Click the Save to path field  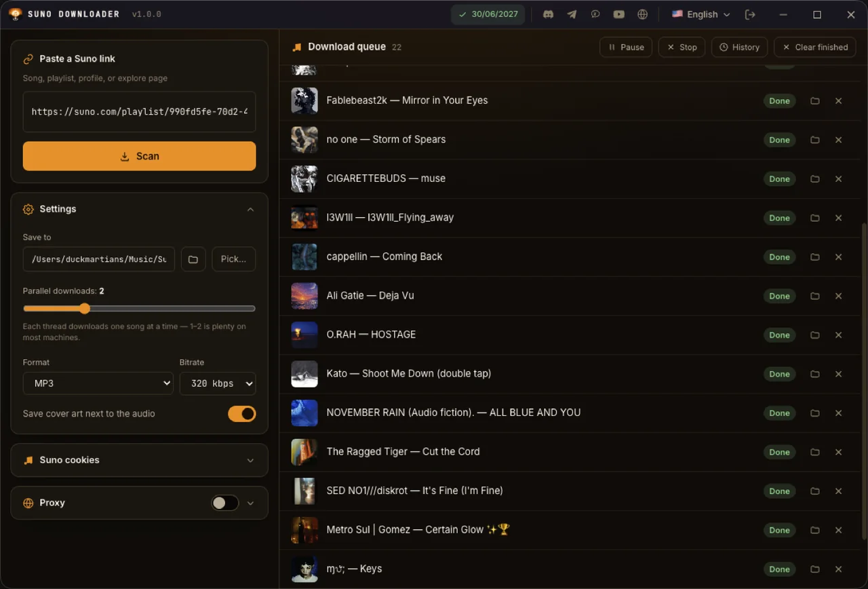click(x=99, y=259)
